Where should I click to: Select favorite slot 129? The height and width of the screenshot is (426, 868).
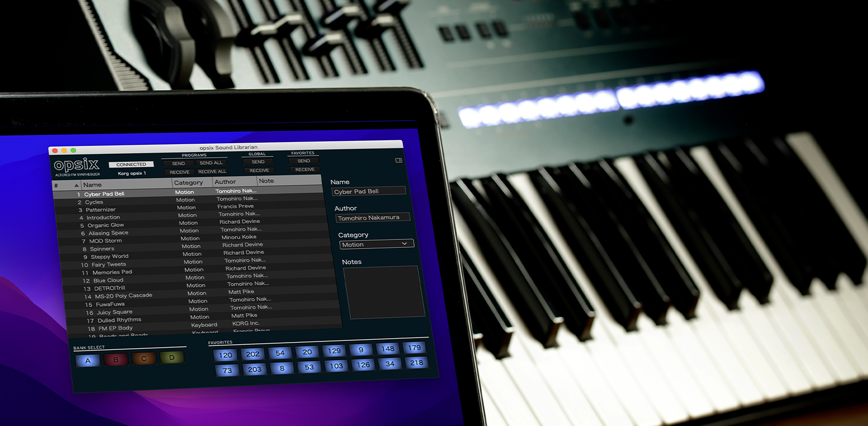[334, 350]
